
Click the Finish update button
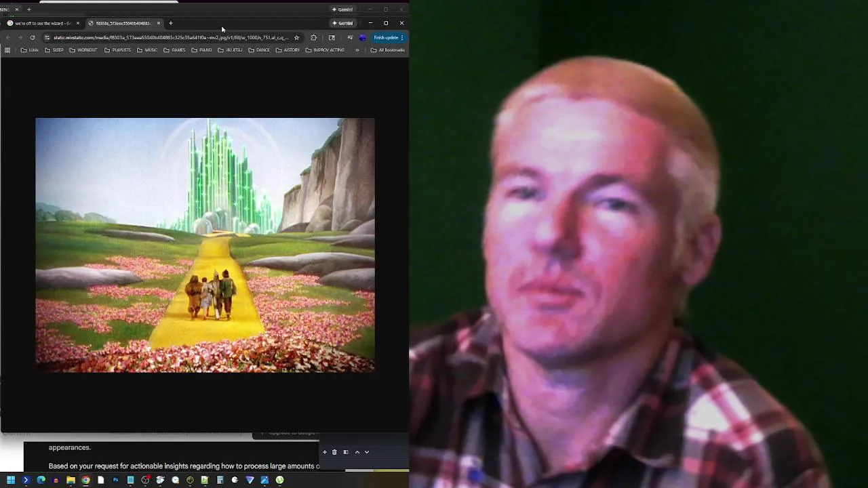pos(389,37)
